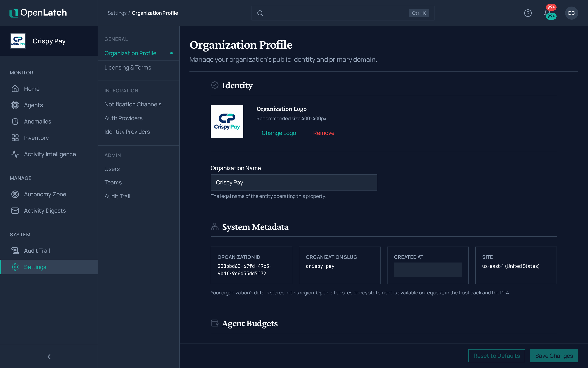Open the notifications bell

coord(547,13)
